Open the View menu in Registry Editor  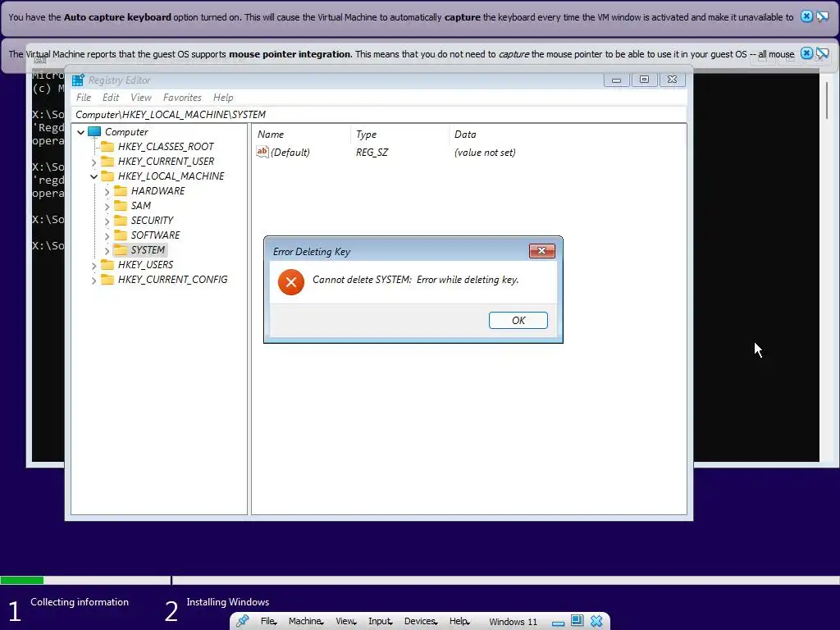(x=141, y=98)
